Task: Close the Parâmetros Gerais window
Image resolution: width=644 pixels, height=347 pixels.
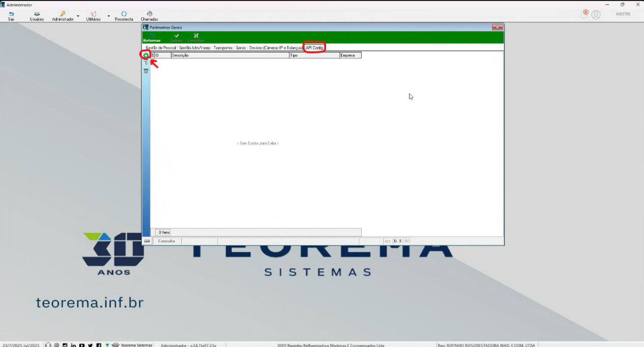Action: pyautogui.click(x=497, y=27)
